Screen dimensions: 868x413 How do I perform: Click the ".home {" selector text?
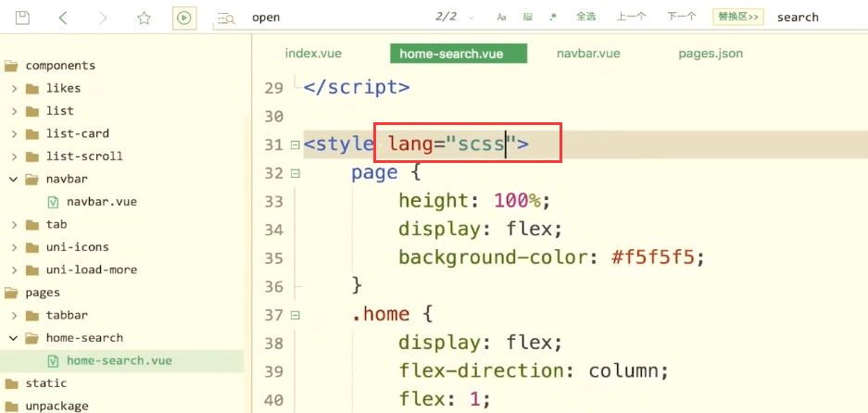point(391,315)
